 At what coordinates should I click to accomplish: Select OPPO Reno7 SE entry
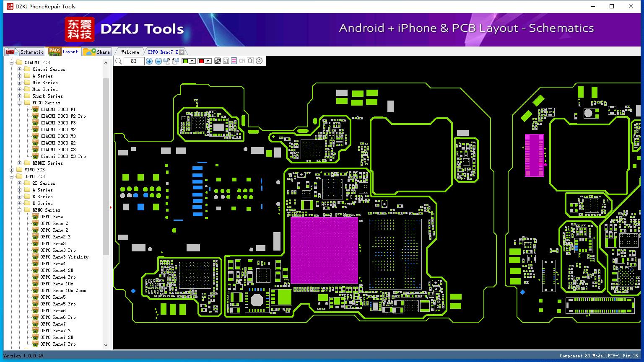[x=57, y=337]
